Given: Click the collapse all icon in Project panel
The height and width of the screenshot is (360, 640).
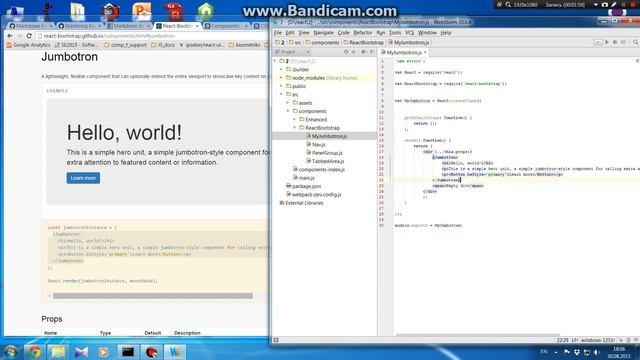Looking at the screenshot, I should [x=353, y=52].
